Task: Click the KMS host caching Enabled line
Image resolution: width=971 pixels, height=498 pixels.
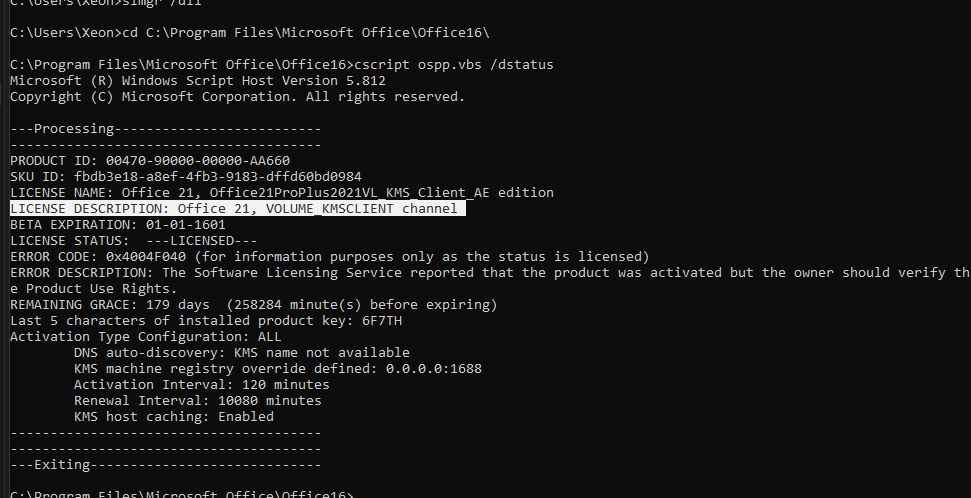Action: coord(174,417)
